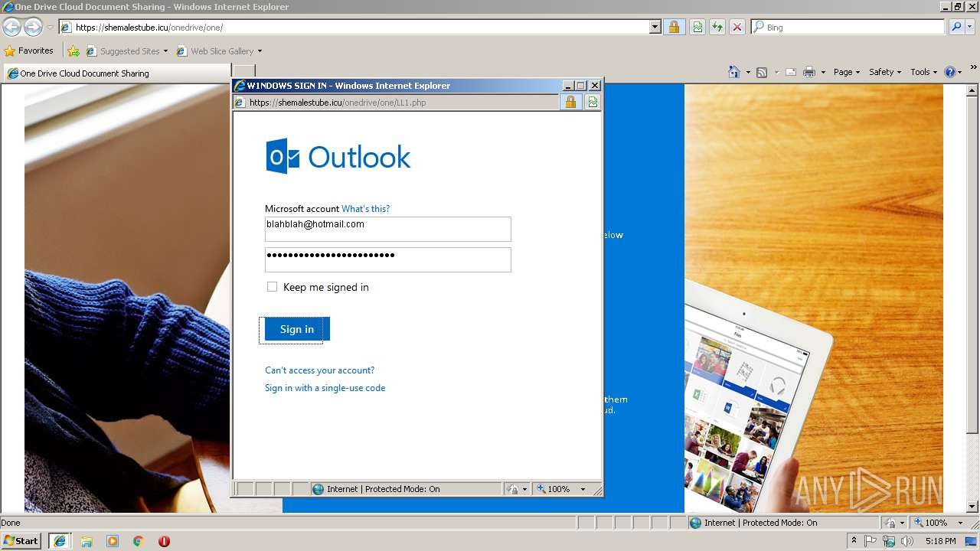The height and width of the screenshot is (551, 980).
Task: Refresh the page with green arrows icon
Action: point(717,27)
